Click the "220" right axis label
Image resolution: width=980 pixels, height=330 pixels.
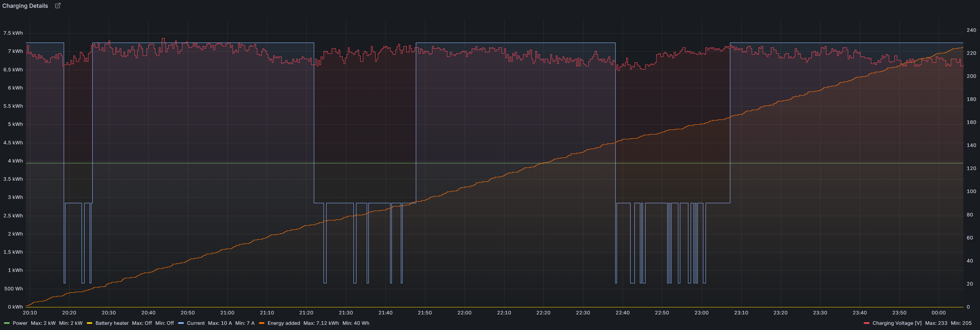click(971, 53)
